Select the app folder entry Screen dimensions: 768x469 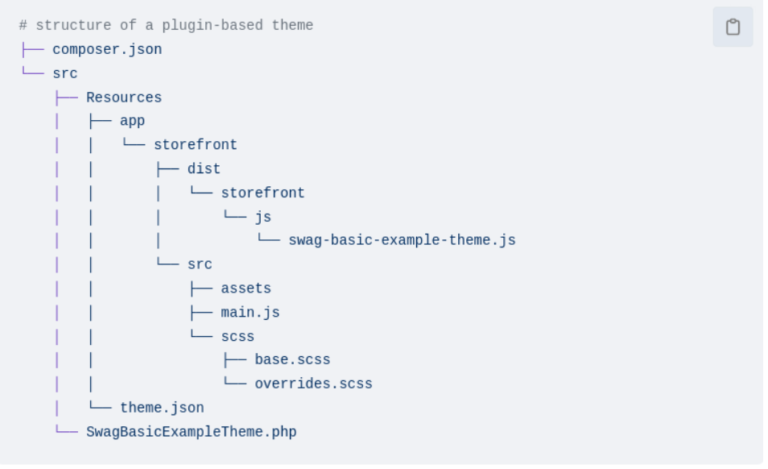(132, 121)
